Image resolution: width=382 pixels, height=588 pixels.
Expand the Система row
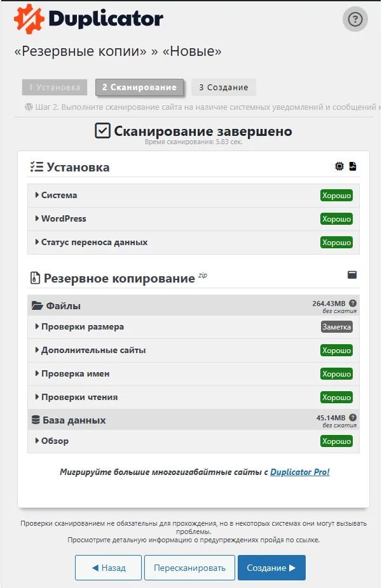point(193,196)
